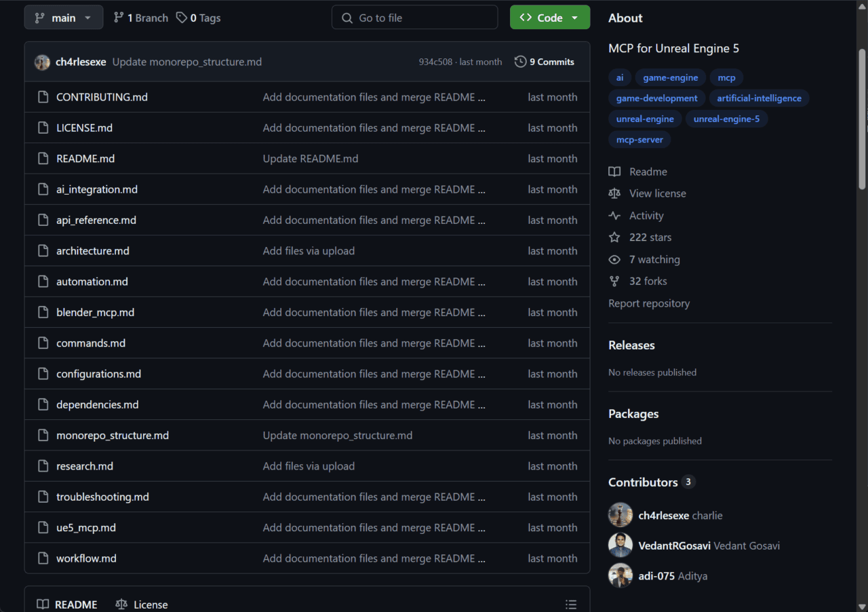Open the Releases heading link

(x=631, y=345)
